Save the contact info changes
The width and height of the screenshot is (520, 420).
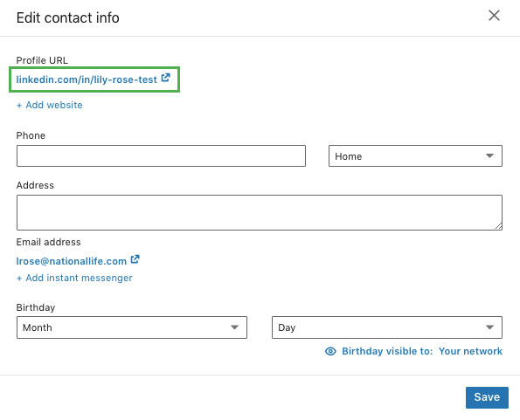[487, 397]
